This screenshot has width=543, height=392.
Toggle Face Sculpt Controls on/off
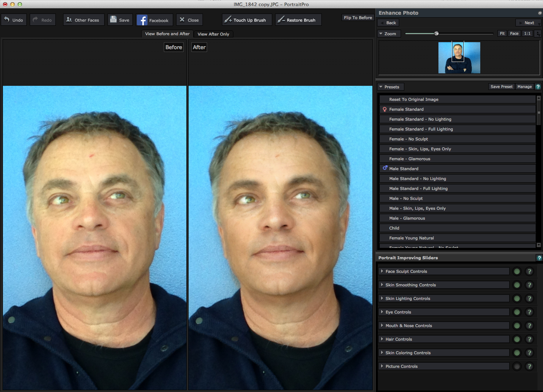tap(517, 271)
